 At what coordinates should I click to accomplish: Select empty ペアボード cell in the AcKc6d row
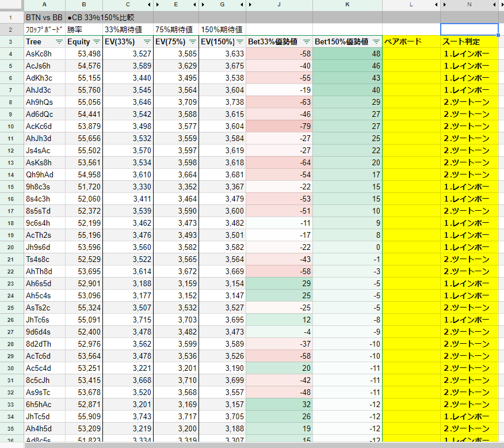[411, 126]
